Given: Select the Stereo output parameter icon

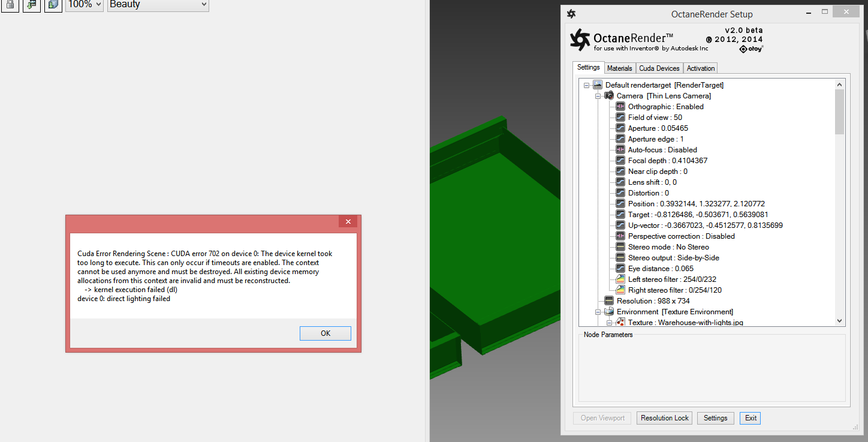Looking at the screenshot, I should coord(620,258).
